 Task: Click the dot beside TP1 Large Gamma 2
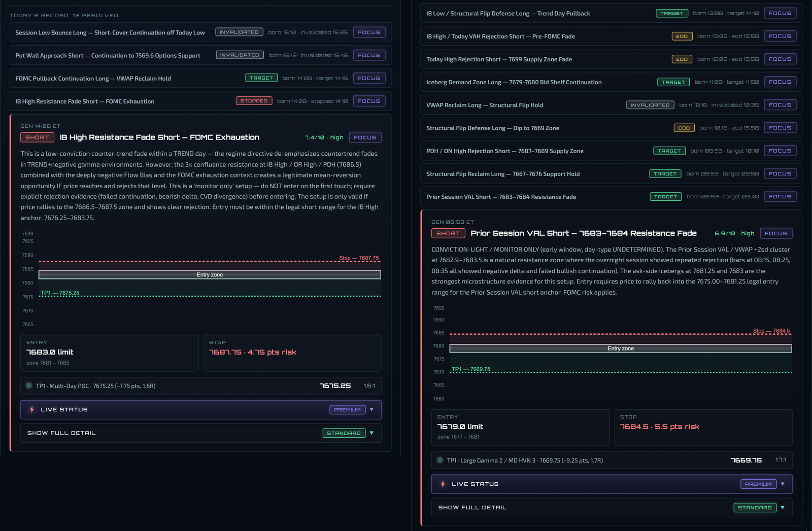(x=440, y=460)
